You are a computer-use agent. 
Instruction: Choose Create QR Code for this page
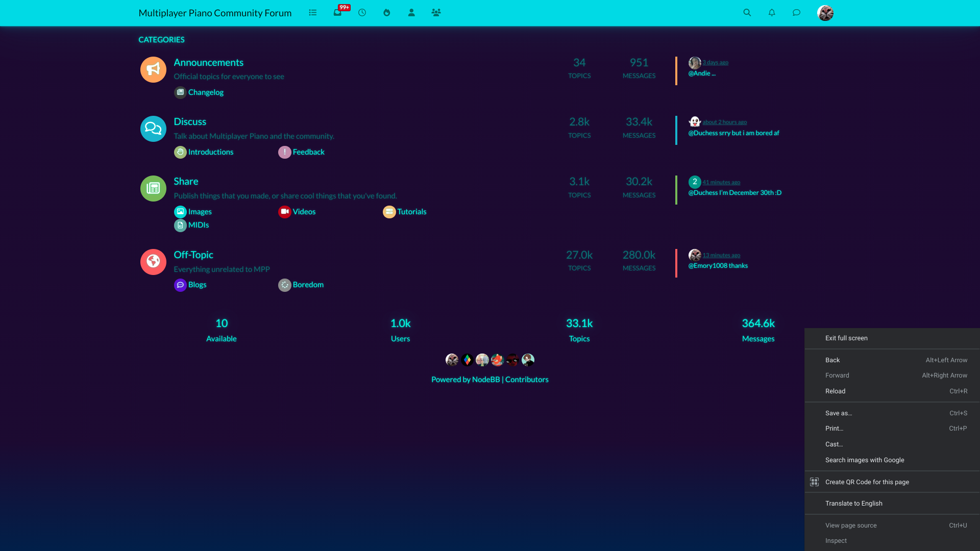(x=867, y=482)
